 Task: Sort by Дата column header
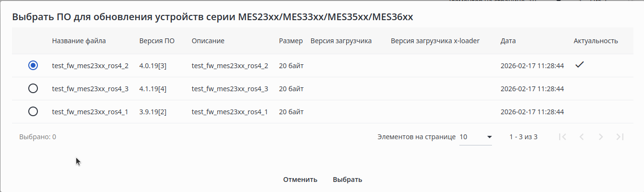pos(508,41)
